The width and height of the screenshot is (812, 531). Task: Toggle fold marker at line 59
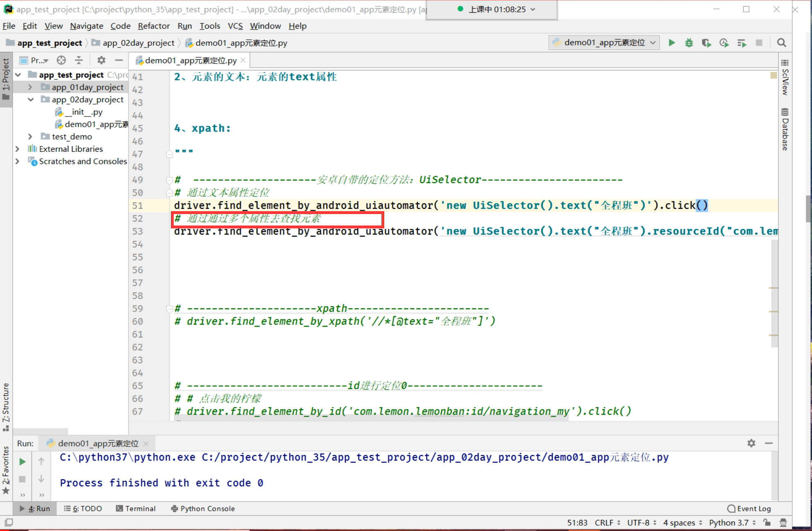pyautogui.click(x=169, y=308)
